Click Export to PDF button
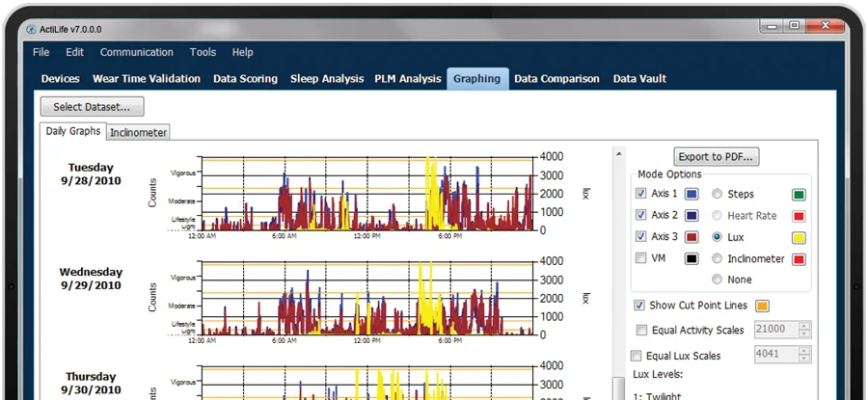Image resolution: width=868 pixels, height=400 pixels. pyautogui.click(x=716, y=157)
